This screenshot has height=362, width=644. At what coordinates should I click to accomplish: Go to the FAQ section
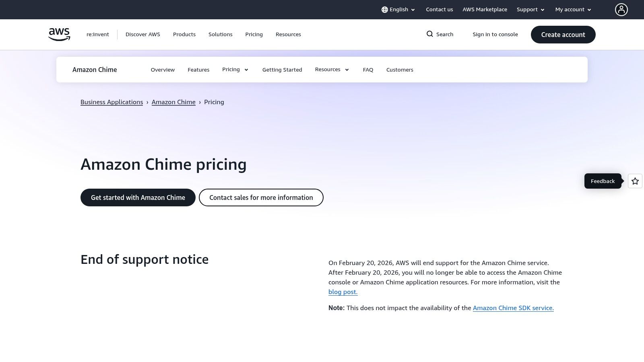[368, 70]
